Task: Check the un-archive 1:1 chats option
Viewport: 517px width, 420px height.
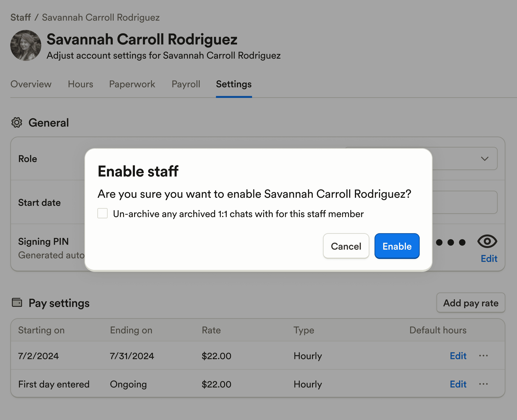Action: coord(102,213)
